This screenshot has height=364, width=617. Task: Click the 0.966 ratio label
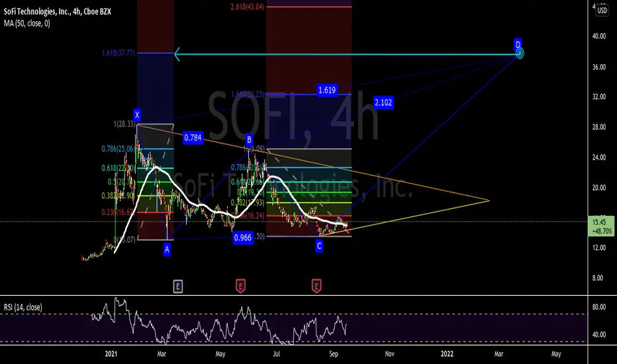point(243,238)
